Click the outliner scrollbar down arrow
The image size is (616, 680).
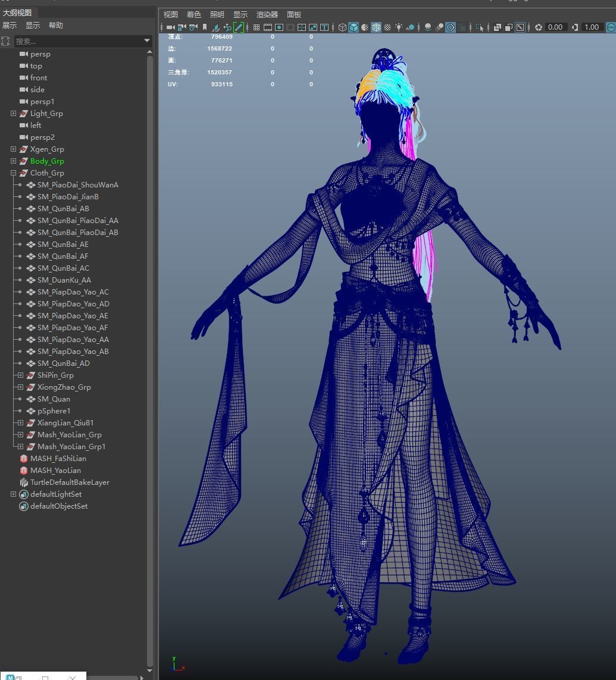[149, 670]
